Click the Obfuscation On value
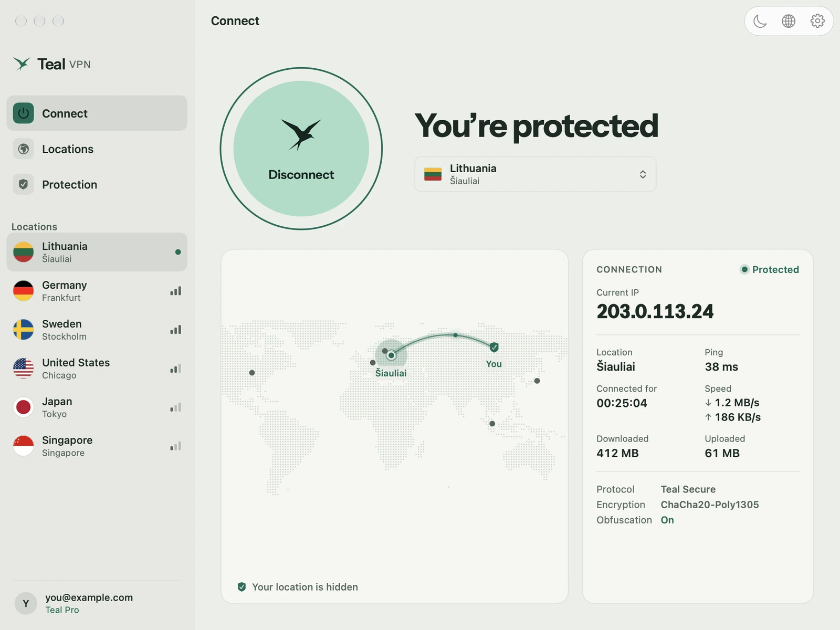Screen dimensions: 840x630 coord(667,520)
